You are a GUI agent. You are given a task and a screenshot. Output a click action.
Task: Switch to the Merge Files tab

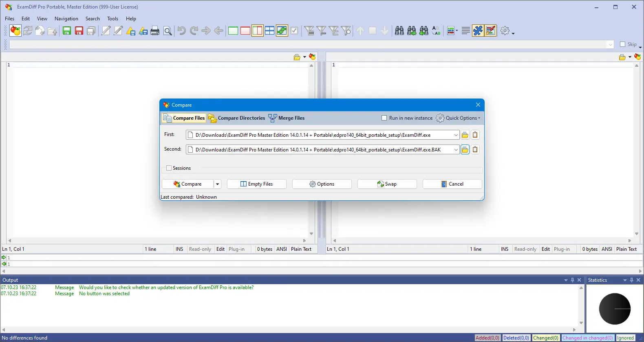click(x=287, y=118)
